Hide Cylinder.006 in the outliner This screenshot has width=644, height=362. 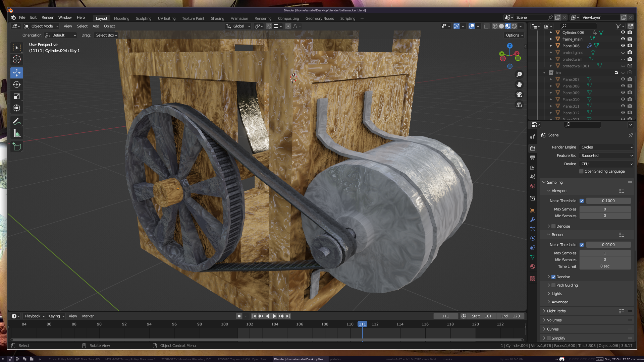pyautogui.click(x=623, y=33)
